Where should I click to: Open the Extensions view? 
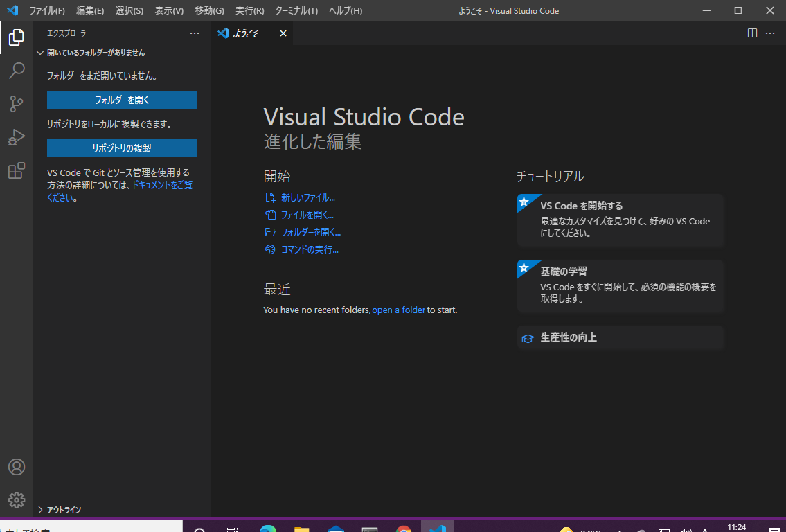[17, 171]
